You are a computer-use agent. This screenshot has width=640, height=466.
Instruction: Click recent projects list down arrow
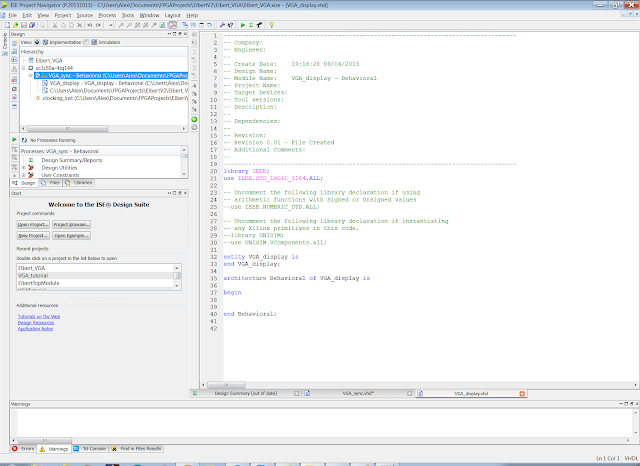pyautogui.click(x=177, y=286)
